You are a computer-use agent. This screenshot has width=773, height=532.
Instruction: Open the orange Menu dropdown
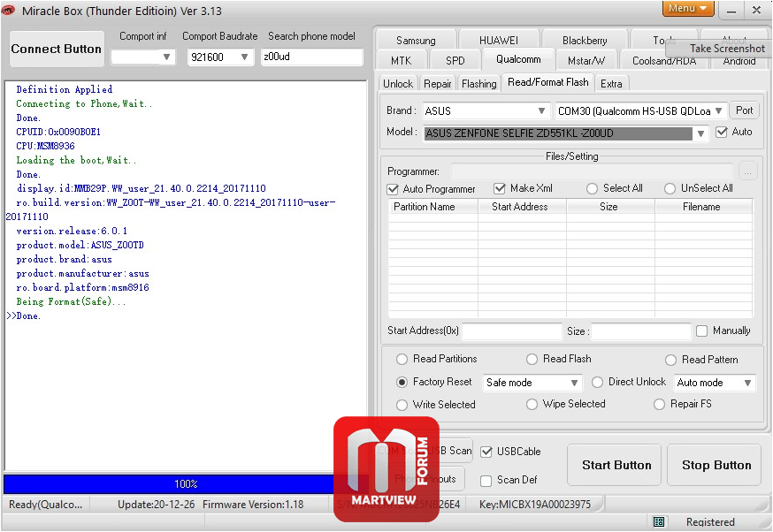tap(688, 8)
